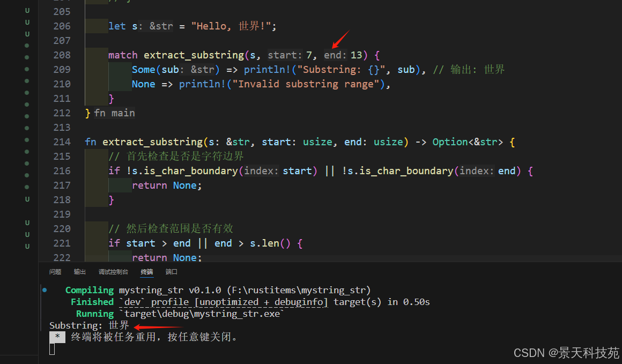Click the blue command decoration dot beside Compiling

point(45,290)
